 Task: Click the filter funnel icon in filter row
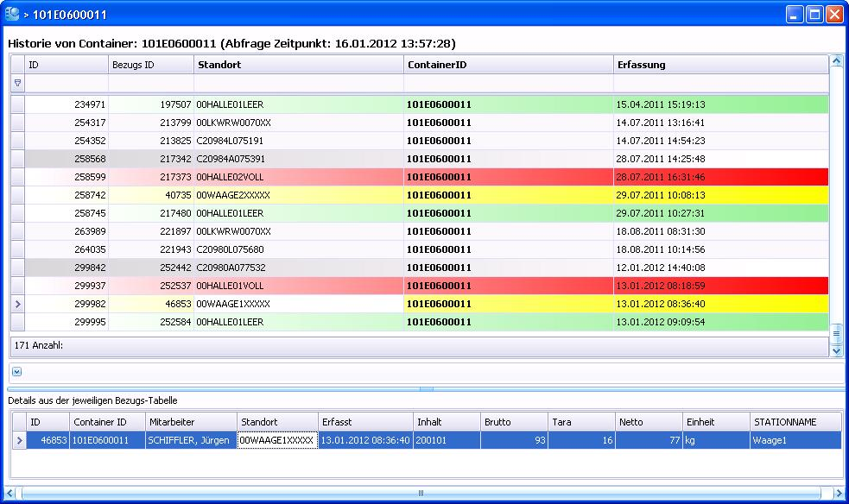(17, 84)
